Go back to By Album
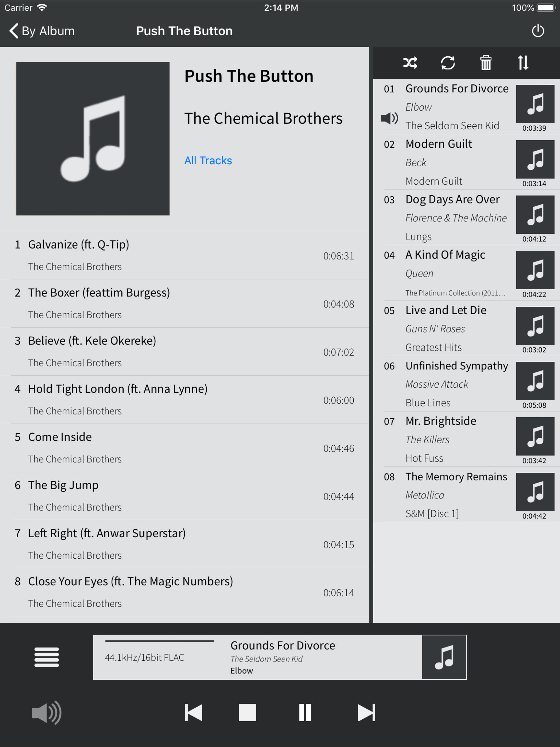This screenshot has width=560, height=747. coord(42,31)
